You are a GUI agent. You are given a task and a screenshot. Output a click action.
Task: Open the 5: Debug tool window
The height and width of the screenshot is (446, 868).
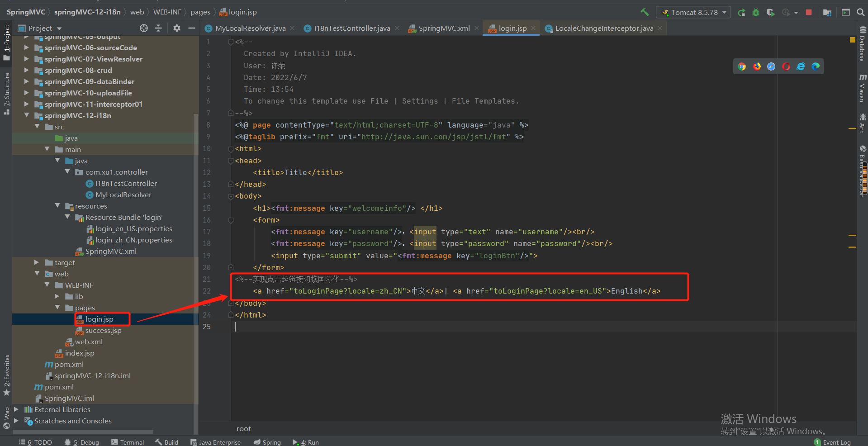[81, 442]
